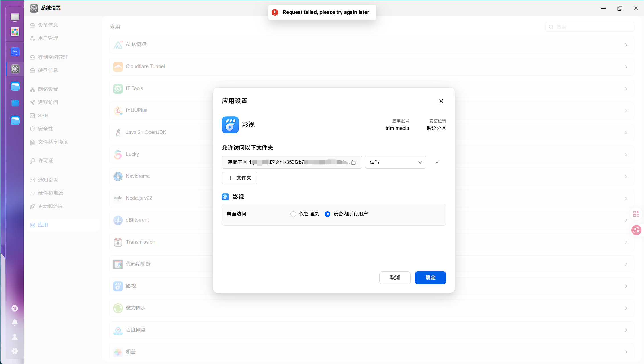
Task: Click the pink translate floating icon
Action: pos(636,230)
